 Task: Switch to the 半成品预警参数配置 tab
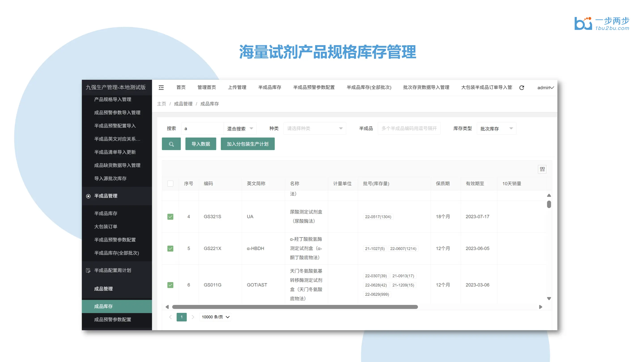[314, 87]
